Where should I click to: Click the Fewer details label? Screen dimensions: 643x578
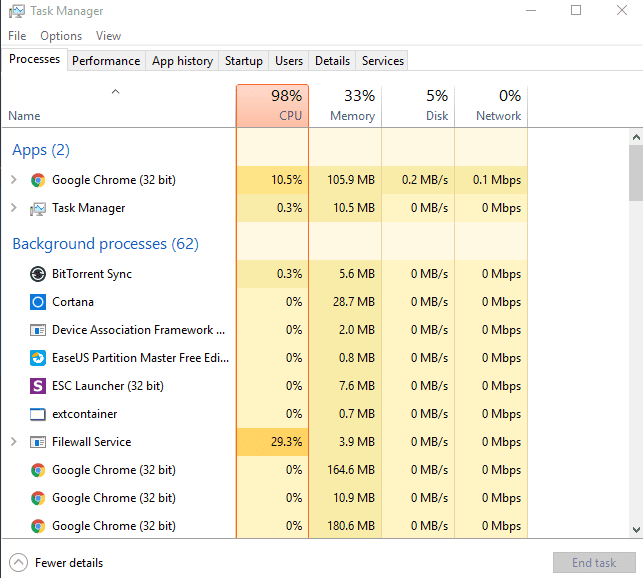pos(69,563)
